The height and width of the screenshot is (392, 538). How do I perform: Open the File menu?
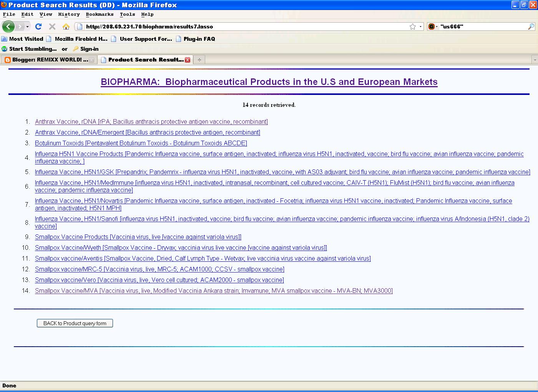click(9, 14)
